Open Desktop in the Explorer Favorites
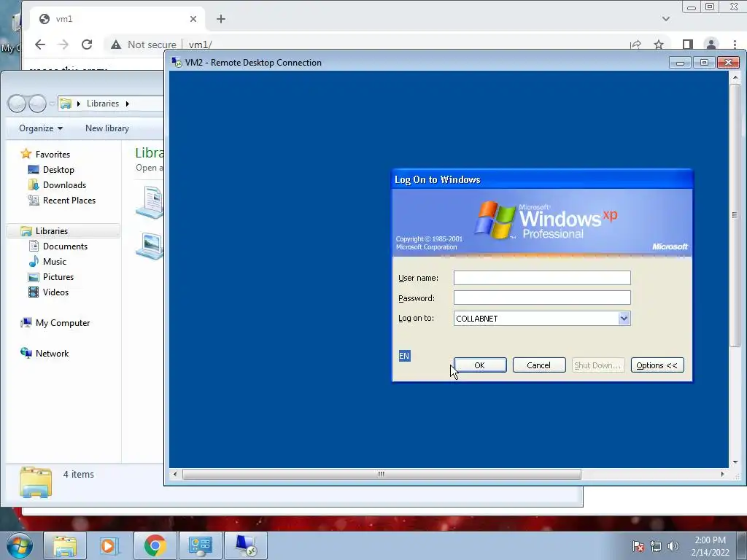This screenshot has height=560, width=747. click(58, 169)
